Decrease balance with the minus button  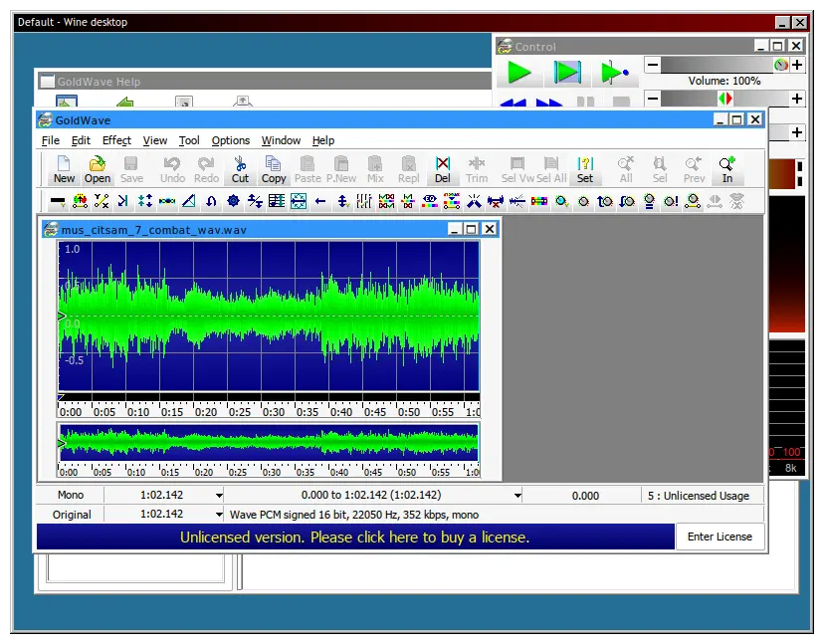[652, 99]
